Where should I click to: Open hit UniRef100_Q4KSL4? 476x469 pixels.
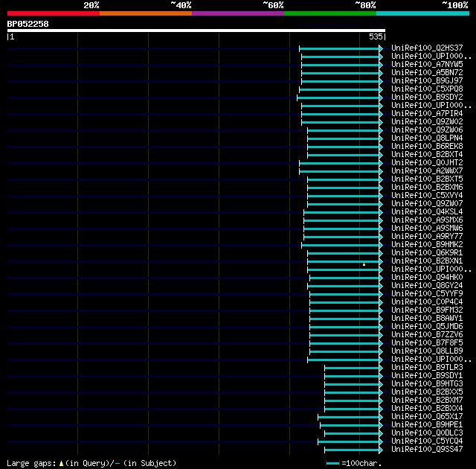click(x=427, y=212)
